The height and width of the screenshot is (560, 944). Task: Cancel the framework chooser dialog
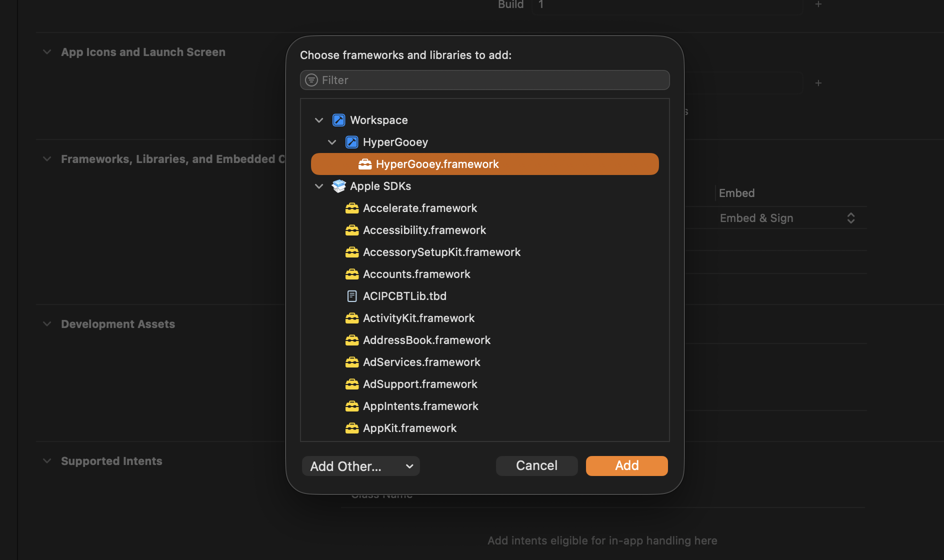click(x=536, y=465)
